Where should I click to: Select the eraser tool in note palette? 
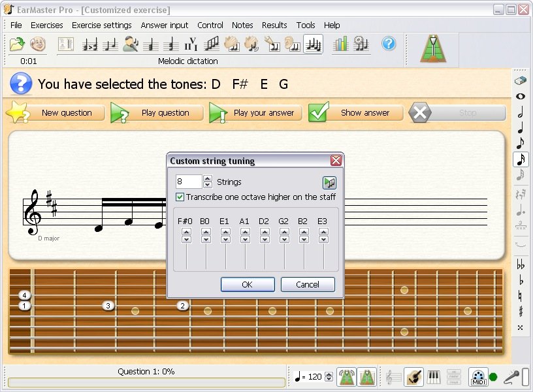(520, 80)
